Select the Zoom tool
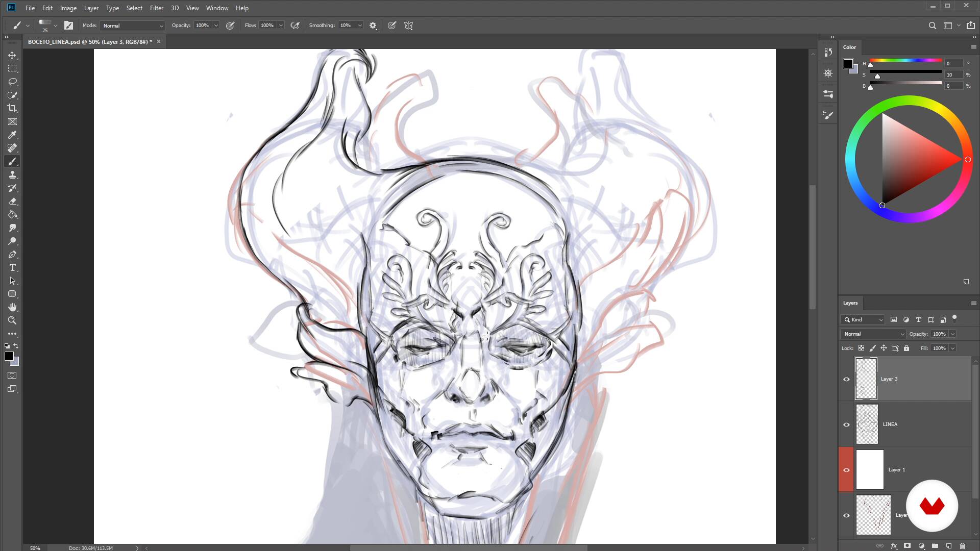980x551 pixels. (12, 320)
